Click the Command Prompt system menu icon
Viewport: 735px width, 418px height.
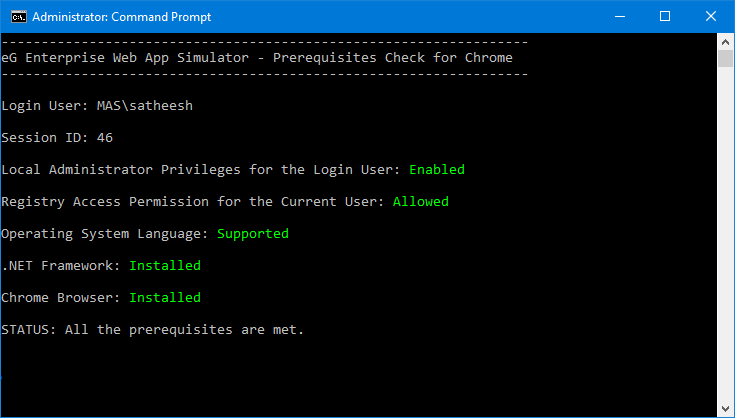19,17
